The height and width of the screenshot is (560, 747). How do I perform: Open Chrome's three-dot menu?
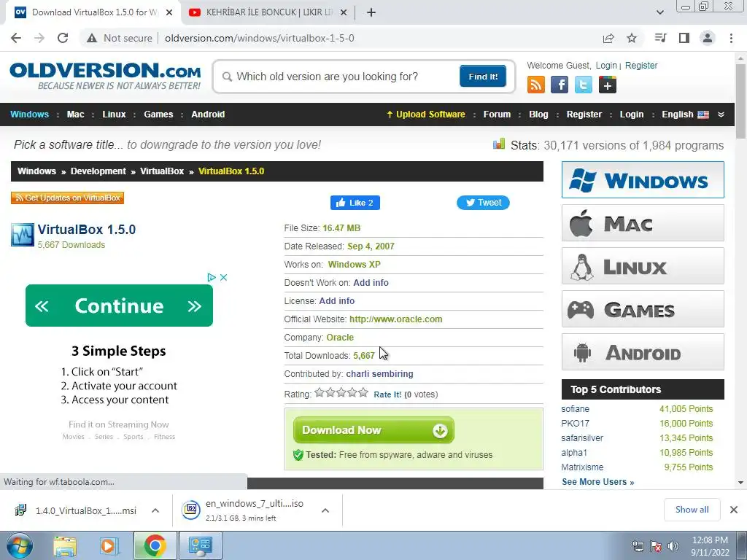(731, 38)
